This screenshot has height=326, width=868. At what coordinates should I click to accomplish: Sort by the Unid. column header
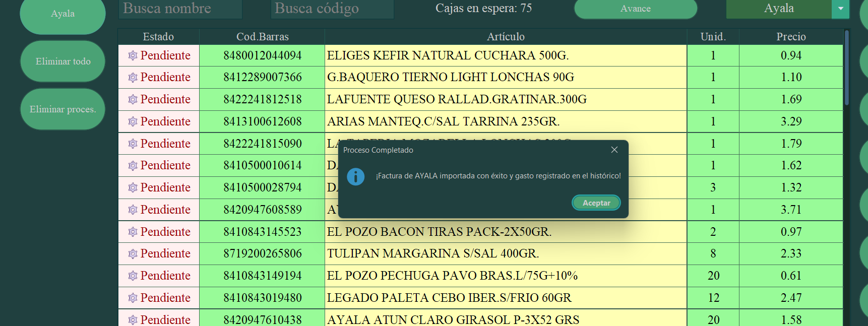[713, 37]
